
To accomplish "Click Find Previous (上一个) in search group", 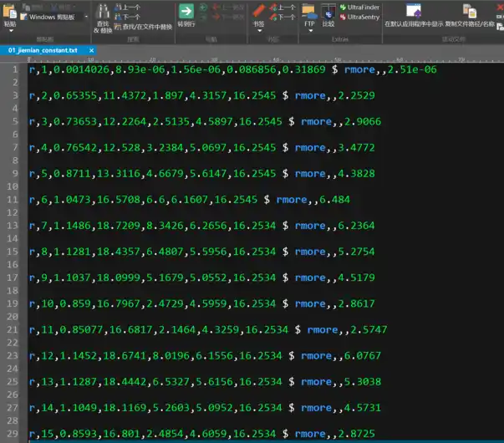I will (x=128, y=7).
